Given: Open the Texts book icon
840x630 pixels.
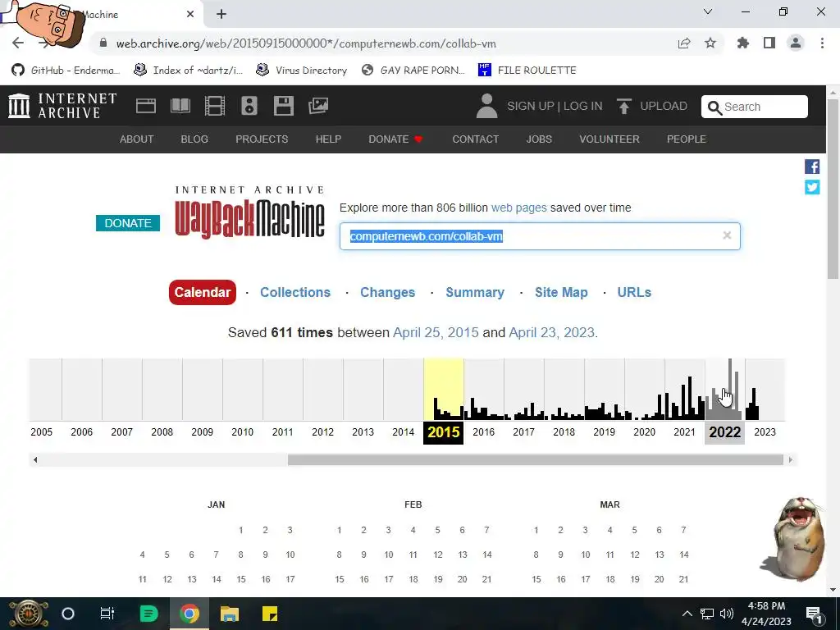Looking at the screenshot, I should (x=180, y=106).
